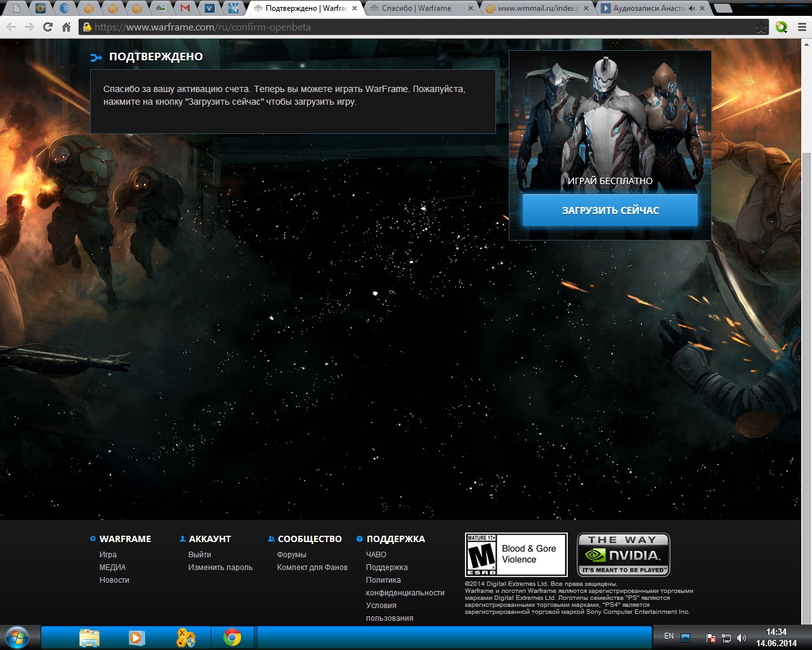Open the Условия пользования link
This screenshot has width=812, height=650.
[x=390, y=612]
